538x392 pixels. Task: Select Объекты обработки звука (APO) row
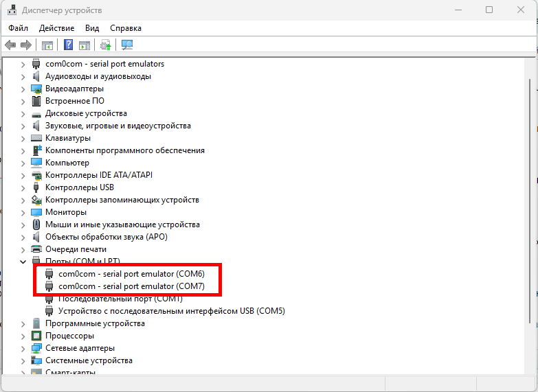(x=107, y=237)
